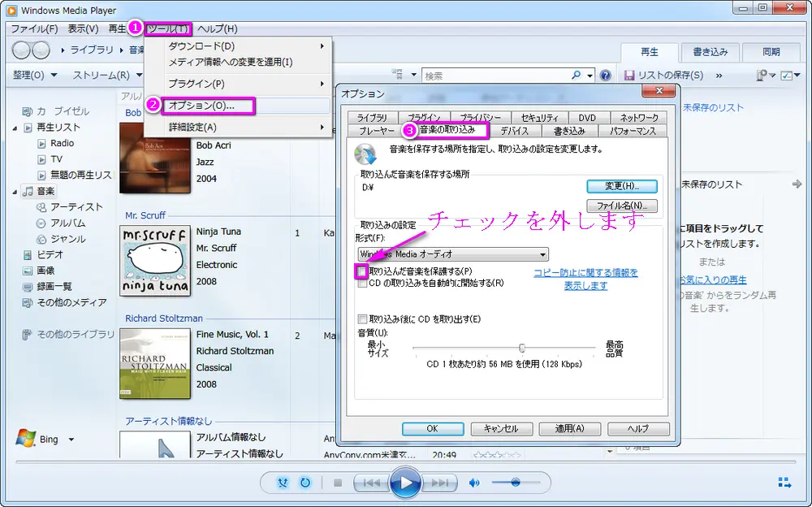This screenshot has height=507, width=812.
Task: Toggle CD の取り込みを自動的に開始する checkbox
Action: tap(362, 283)
